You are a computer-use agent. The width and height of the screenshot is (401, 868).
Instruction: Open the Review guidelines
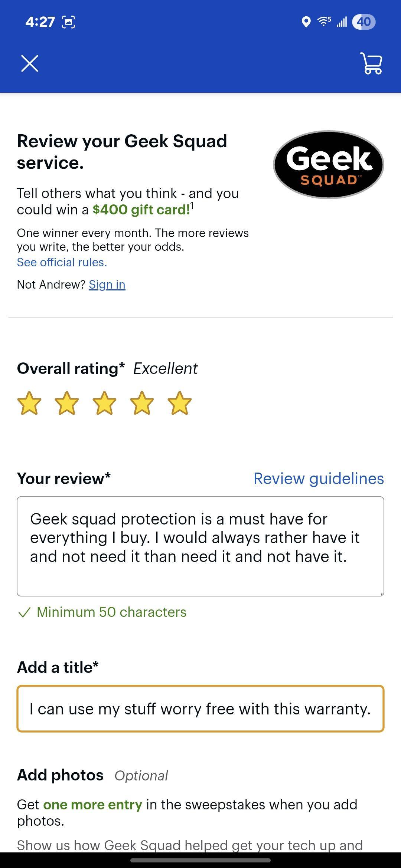(319, 479)
